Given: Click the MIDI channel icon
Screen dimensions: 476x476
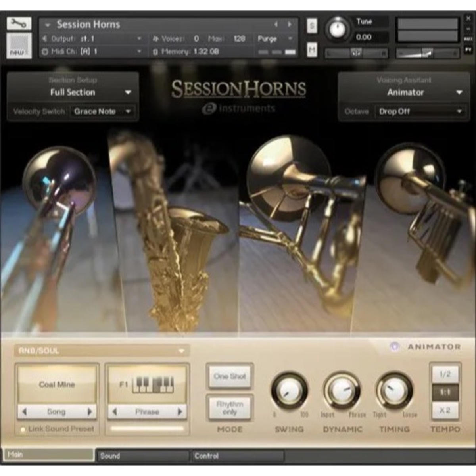Looking at the screenshot, I should coord(45,51).
